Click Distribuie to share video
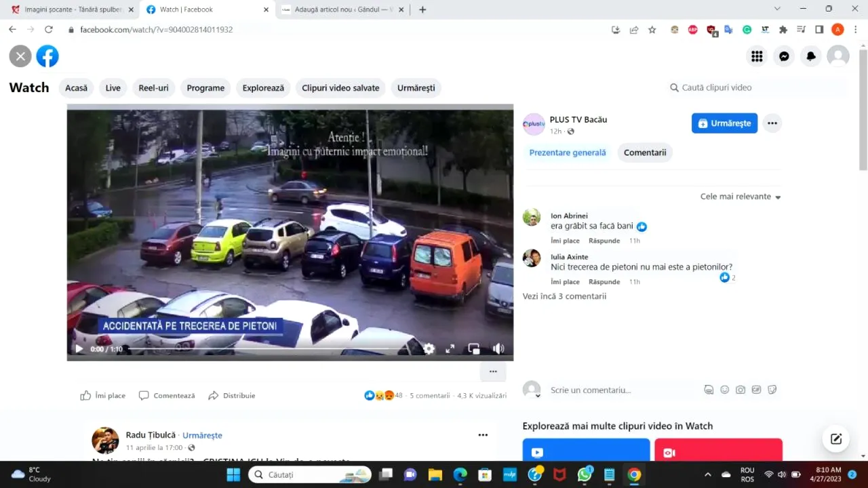Screen dimensions: 868x488 [x=232, y=395]
